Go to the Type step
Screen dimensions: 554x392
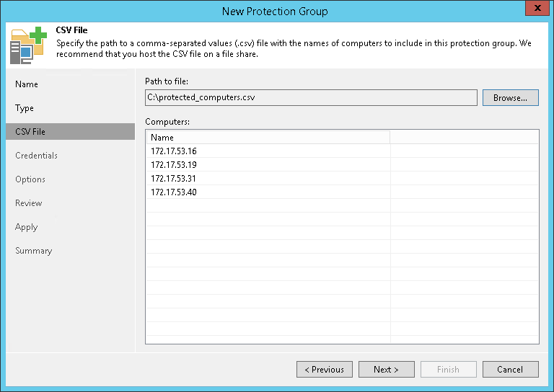25,108
